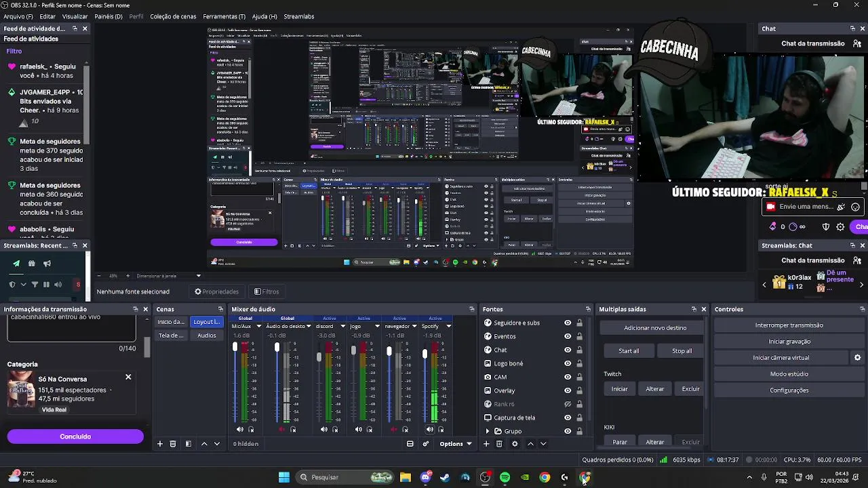
Task: Unmute the Áudio do desktop channel
Action: (x=282, y=429)
